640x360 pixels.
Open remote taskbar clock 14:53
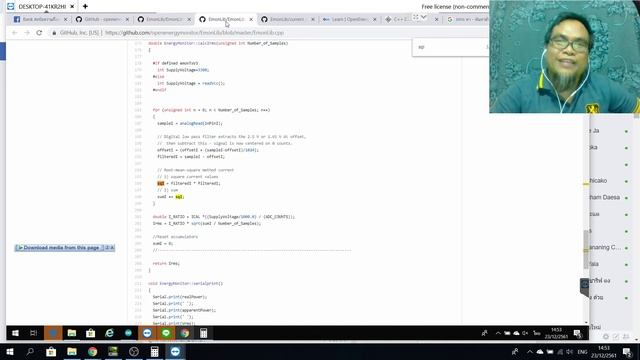click(556, 333)
